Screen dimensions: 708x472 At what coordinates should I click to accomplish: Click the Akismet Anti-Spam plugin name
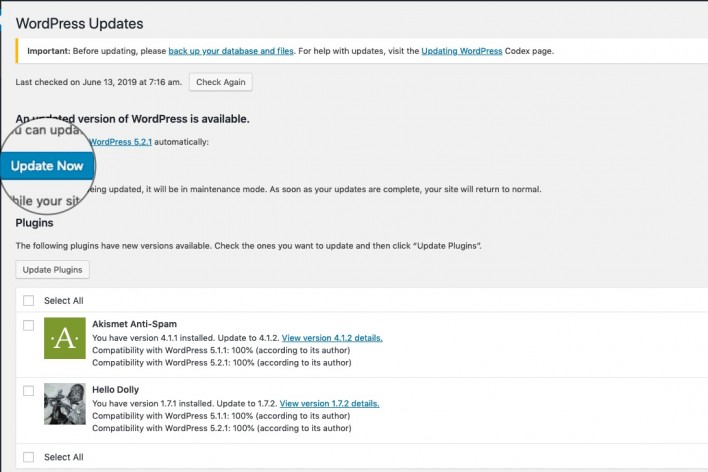(135, 324)
